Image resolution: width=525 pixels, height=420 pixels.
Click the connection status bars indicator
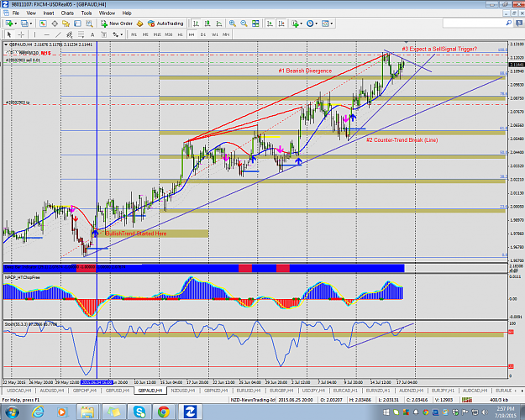pyautogui.click(x=467, y=400)
